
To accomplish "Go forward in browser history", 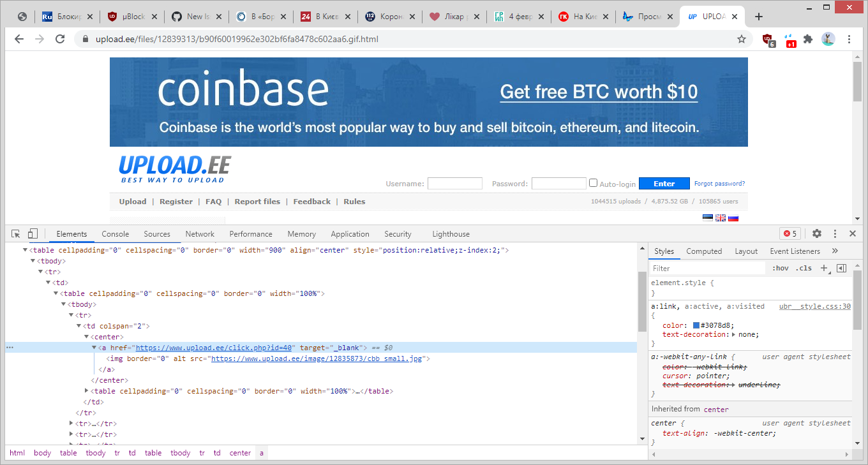I will pos(40,39).
